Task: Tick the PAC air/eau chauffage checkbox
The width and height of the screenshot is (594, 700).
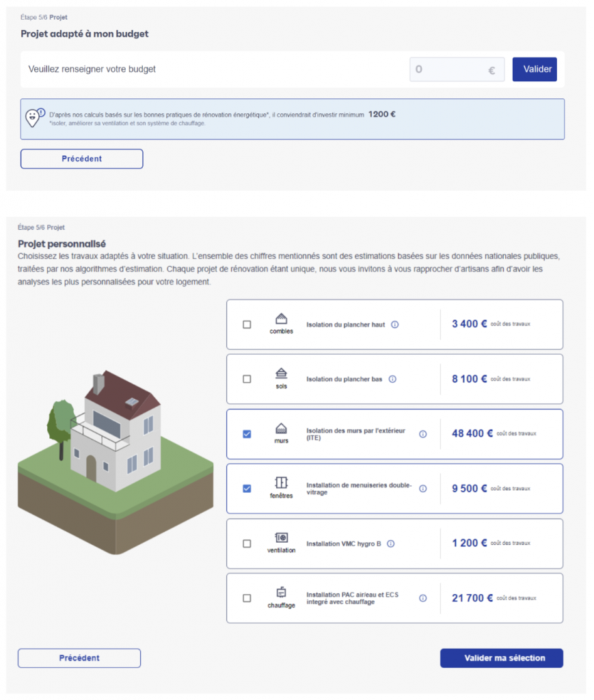Action: pos(247,599)
